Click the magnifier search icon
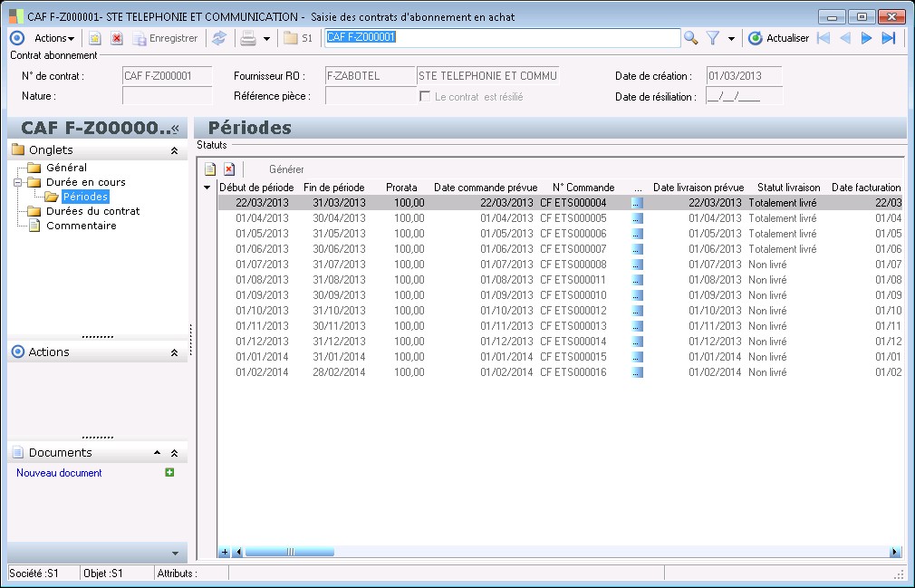The height and width of the screenshot is (588, 915). [691, 38]
